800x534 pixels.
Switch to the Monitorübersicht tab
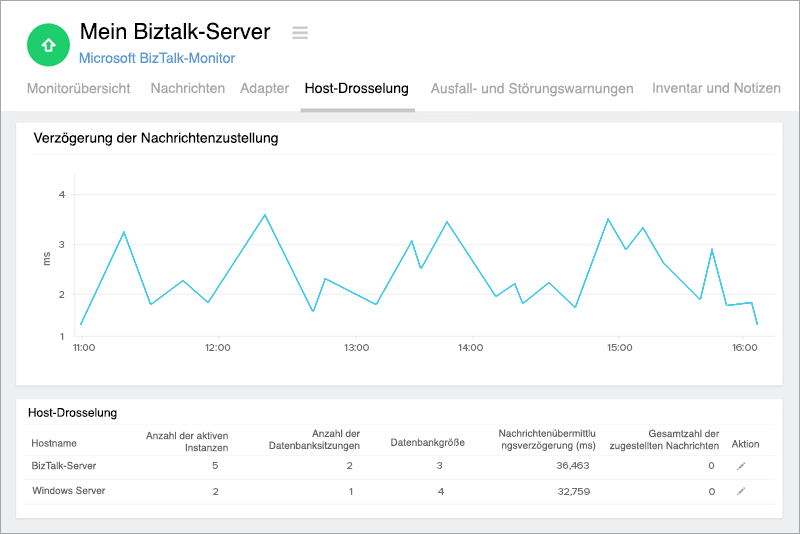78,88
